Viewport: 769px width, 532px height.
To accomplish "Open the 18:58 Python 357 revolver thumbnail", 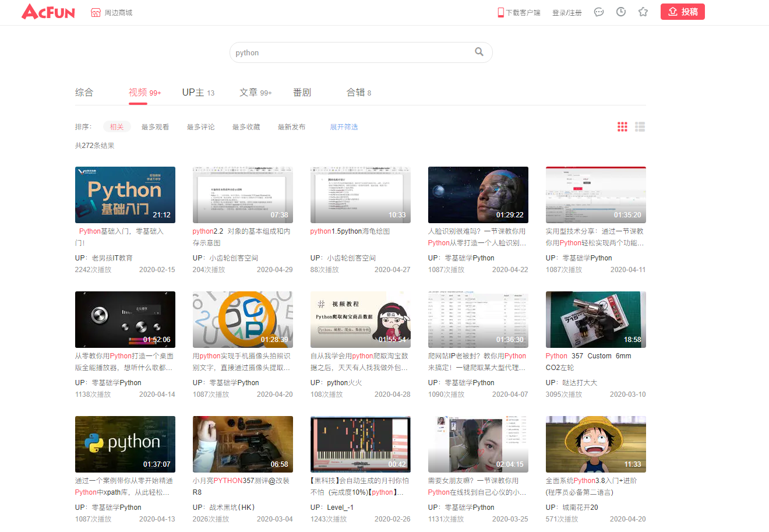I will (596, 319).
